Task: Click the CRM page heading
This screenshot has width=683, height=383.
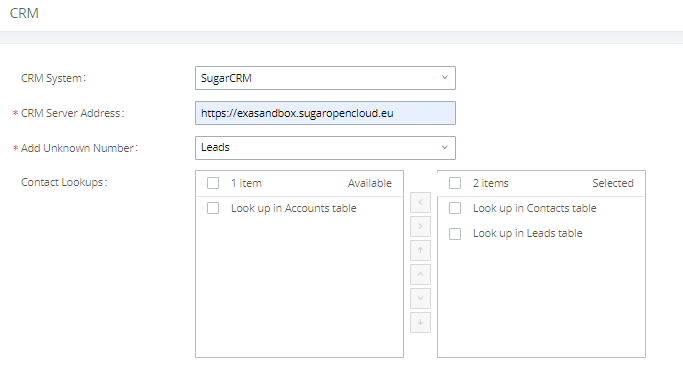Action: coord(24,13)
